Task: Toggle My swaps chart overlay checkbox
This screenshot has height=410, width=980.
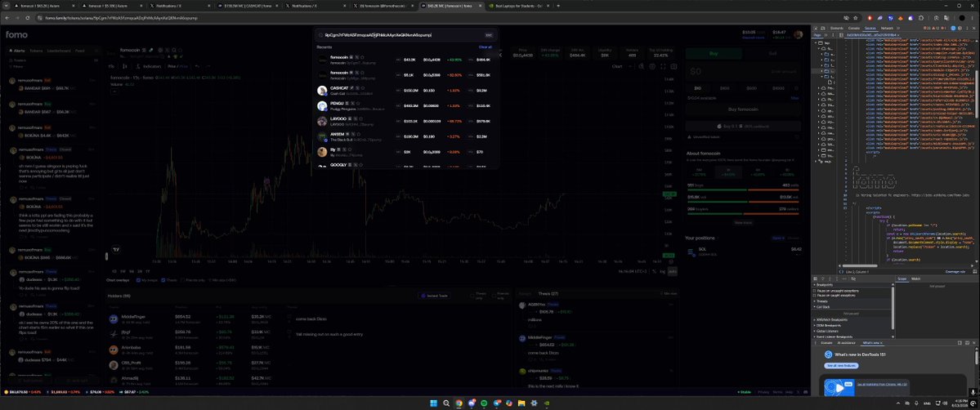Action: (x=137, y=280)
